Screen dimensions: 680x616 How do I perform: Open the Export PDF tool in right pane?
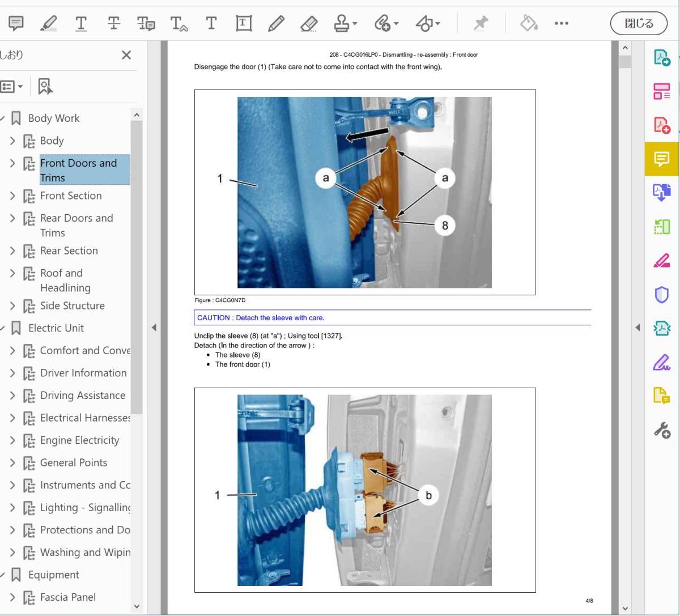coord(662,58)
